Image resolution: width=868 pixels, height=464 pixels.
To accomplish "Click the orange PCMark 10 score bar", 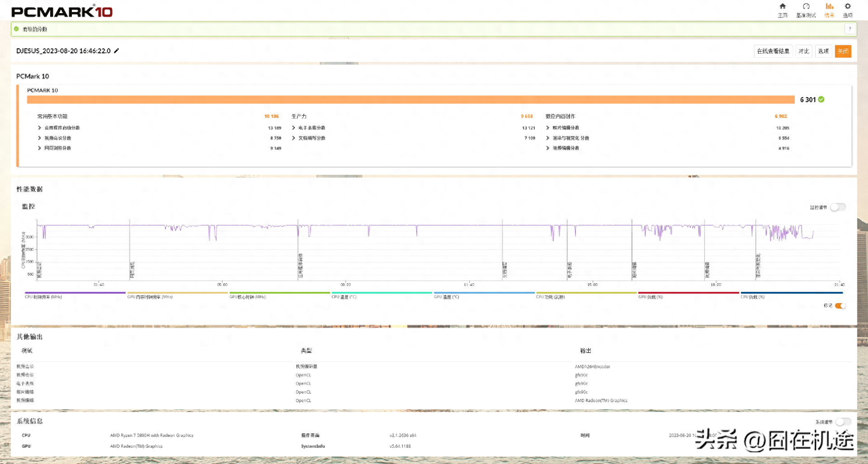I will 410,99.
